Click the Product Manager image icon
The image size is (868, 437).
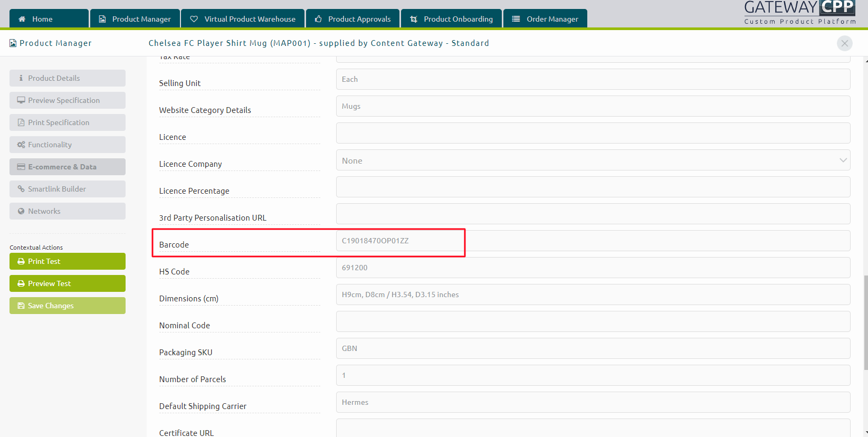tap(102, 19)
